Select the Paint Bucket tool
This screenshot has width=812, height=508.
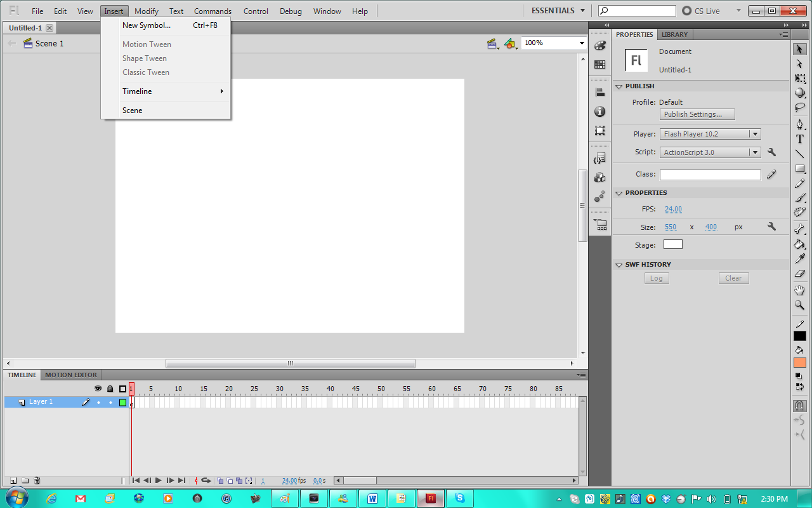[800, 244]
